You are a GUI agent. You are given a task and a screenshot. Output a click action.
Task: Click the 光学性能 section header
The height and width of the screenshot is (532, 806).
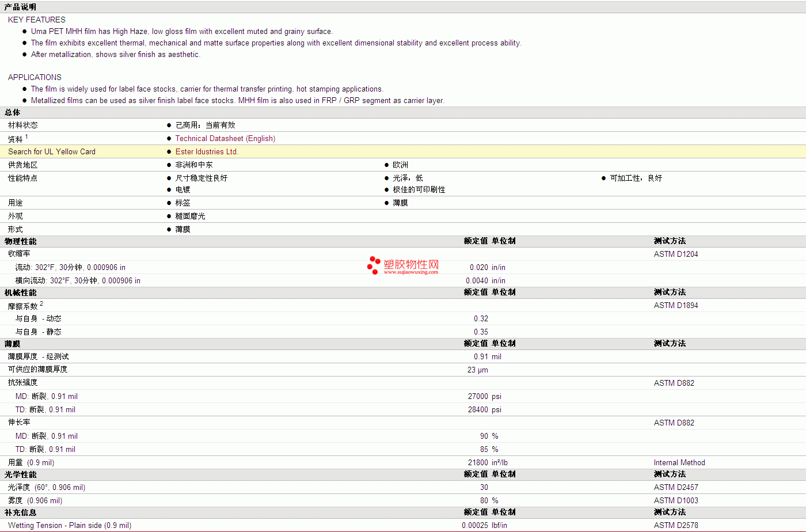20,474
